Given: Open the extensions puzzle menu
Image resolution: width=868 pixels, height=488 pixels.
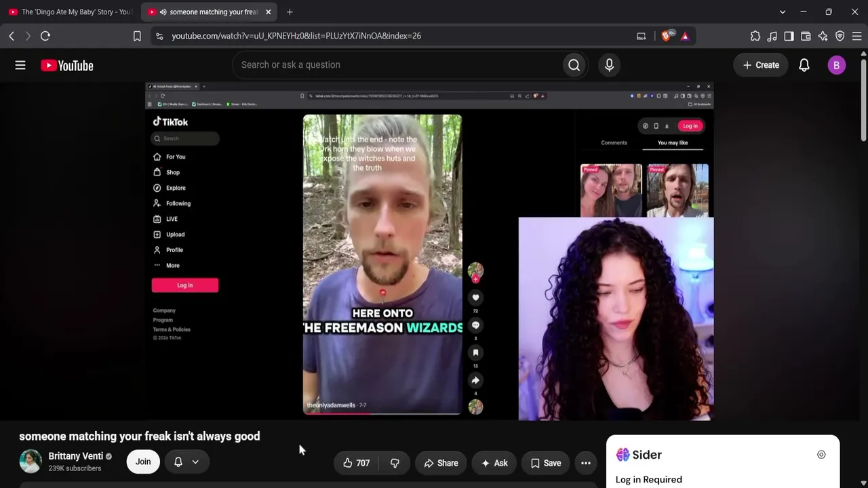Looking at the screenshot, I should (x=755, y=36).
